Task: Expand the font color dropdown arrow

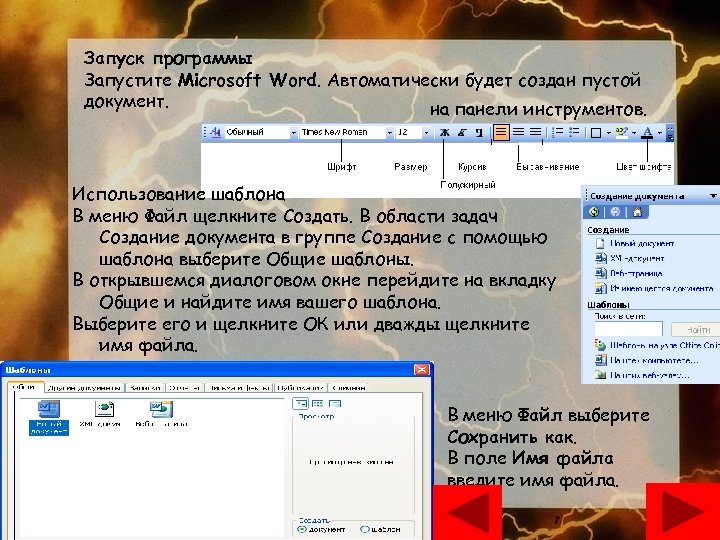Action: click(660, 133)
